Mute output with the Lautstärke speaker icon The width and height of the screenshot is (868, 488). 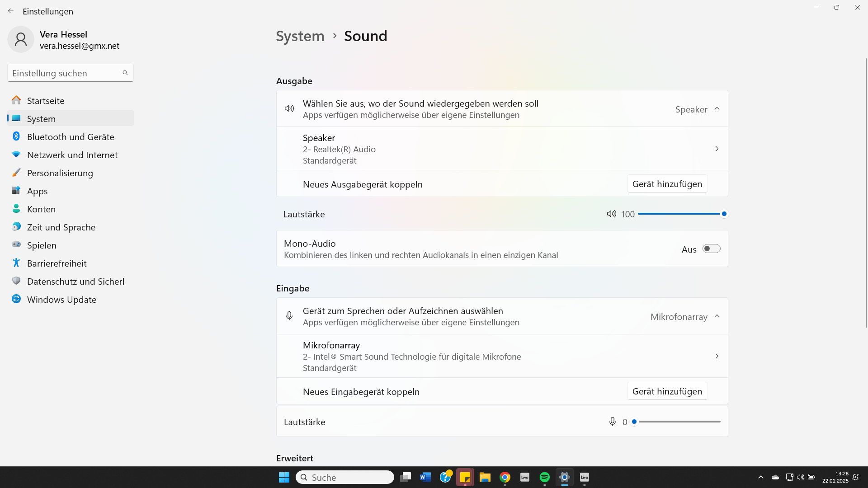(x=611, y=214)
